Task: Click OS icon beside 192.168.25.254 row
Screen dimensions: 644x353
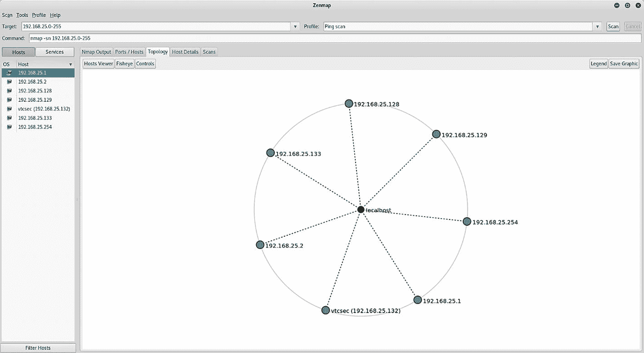Action: pyautogui.click(x=9, y=127)
